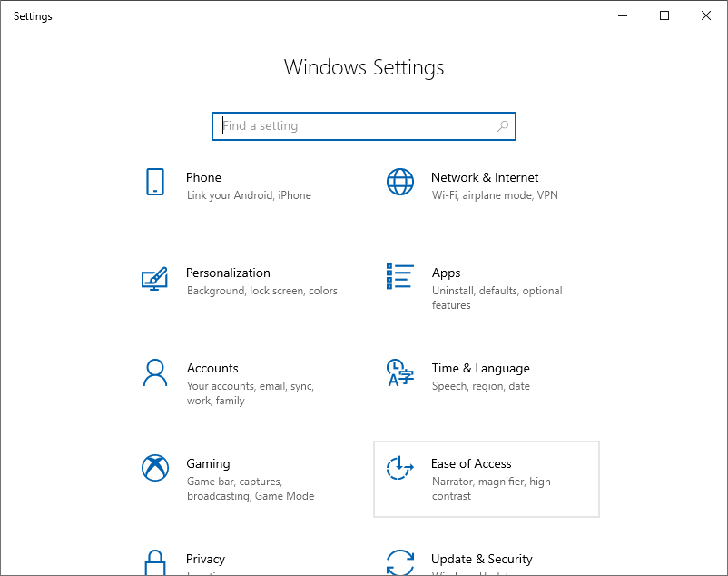Image resolution: width=728 pixels, height=576 pixels.
Task: Open the Personalization title
Action: (228, 273)
